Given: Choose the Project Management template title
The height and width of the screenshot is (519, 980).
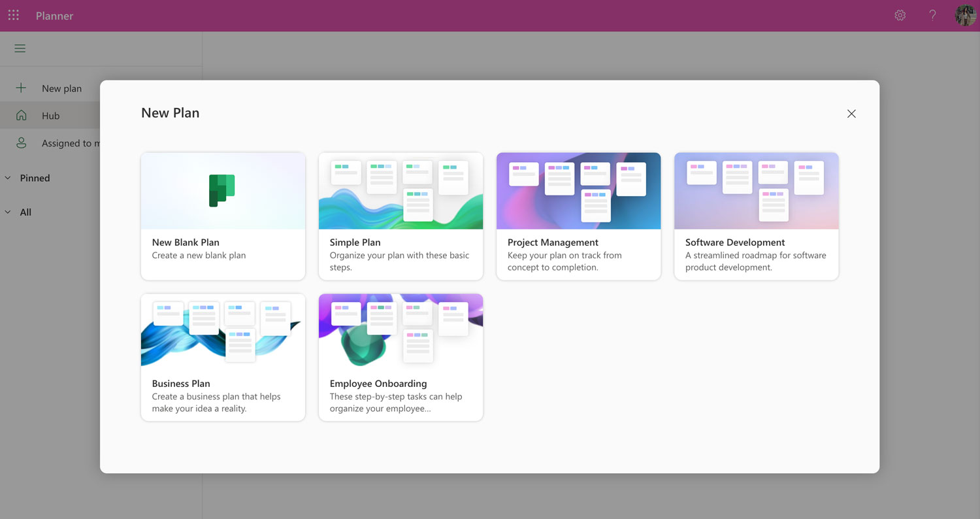Looking at the screenshot, I should pyautogui.click(x=553, y=243).
